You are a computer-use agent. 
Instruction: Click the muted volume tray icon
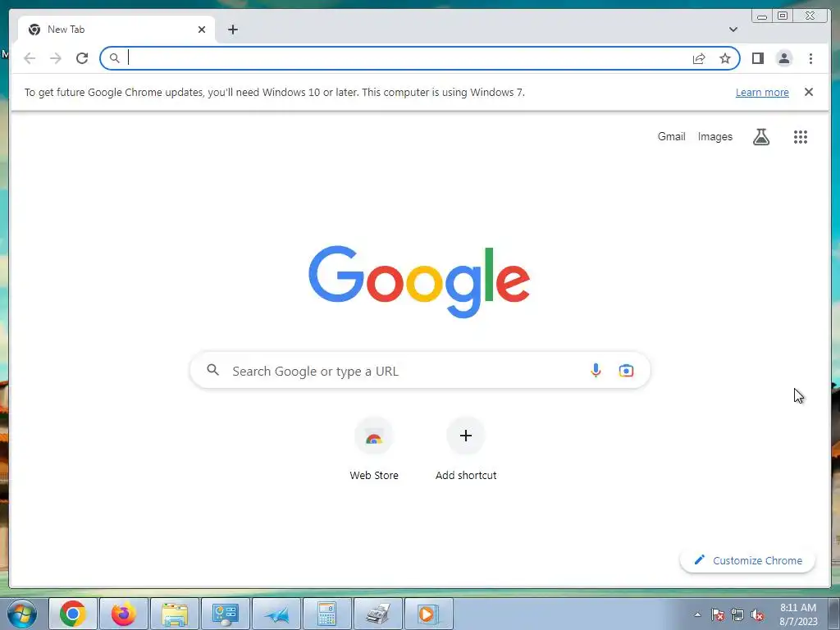(x=757, y=614)
